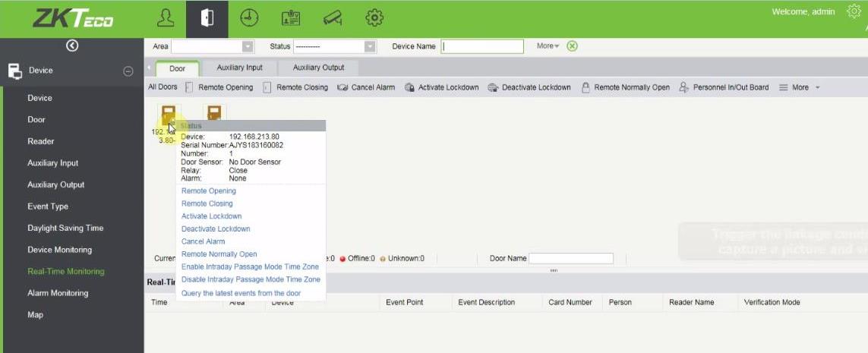Open the Video camera module icon
This screenshot has height=353, width=868.
click(333, 19)
